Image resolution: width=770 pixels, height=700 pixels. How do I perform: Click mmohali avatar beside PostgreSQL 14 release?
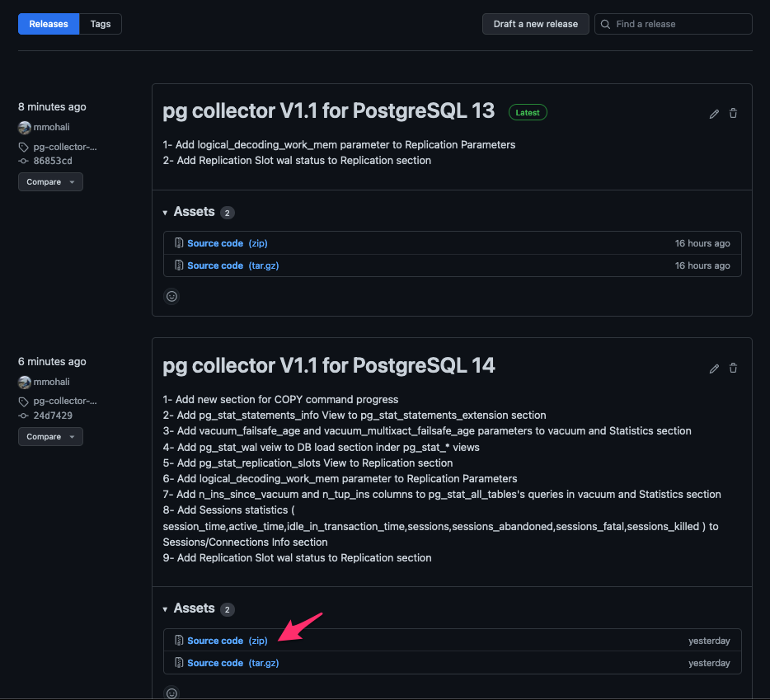pos(25,383)
